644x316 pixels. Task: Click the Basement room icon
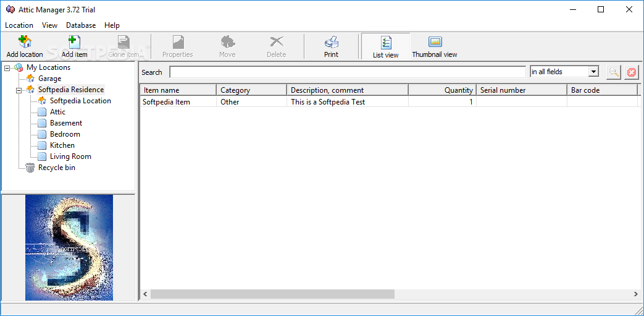coord(42,123)
